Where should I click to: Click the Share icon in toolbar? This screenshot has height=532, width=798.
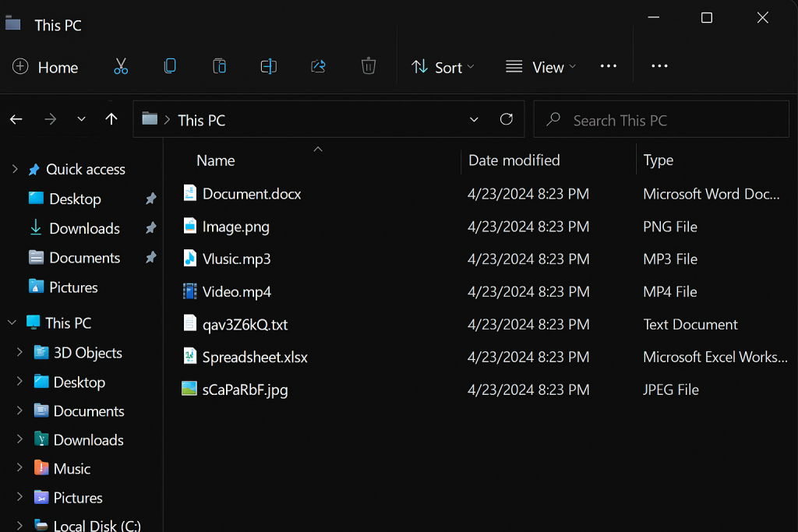(x=318, y=67)
